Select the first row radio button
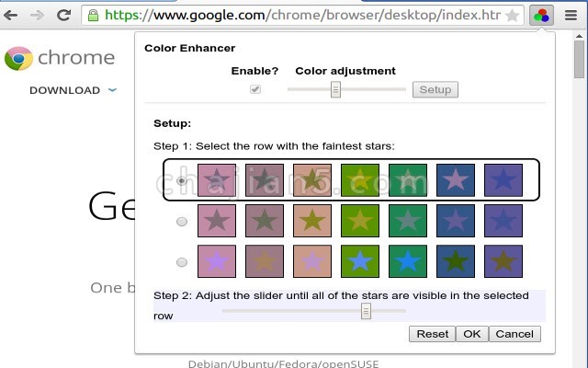 [x=182, y=181]
